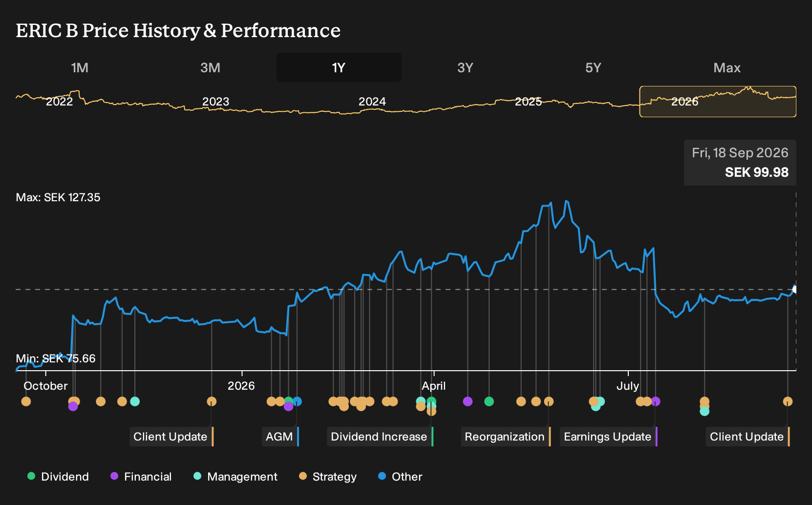
Task: Jump to 2022 in the overview sparkline
Action: [59, 102]
